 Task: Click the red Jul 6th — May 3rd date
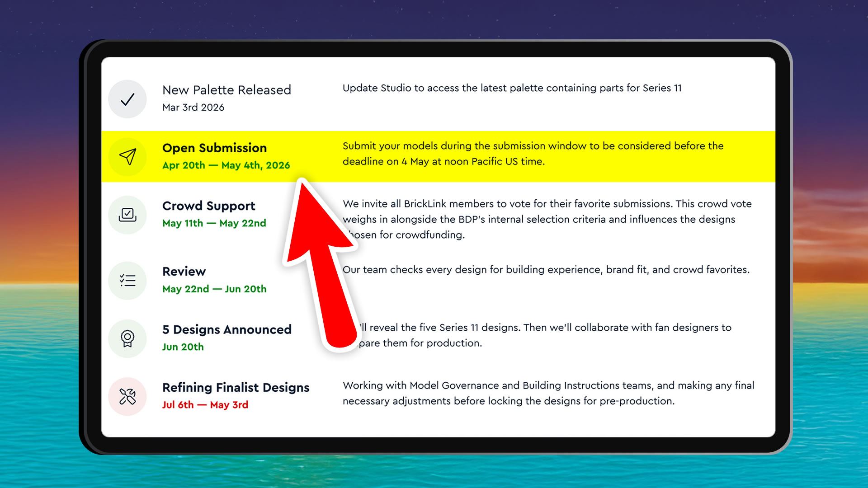pyautogui.click(x=205, y=405)
